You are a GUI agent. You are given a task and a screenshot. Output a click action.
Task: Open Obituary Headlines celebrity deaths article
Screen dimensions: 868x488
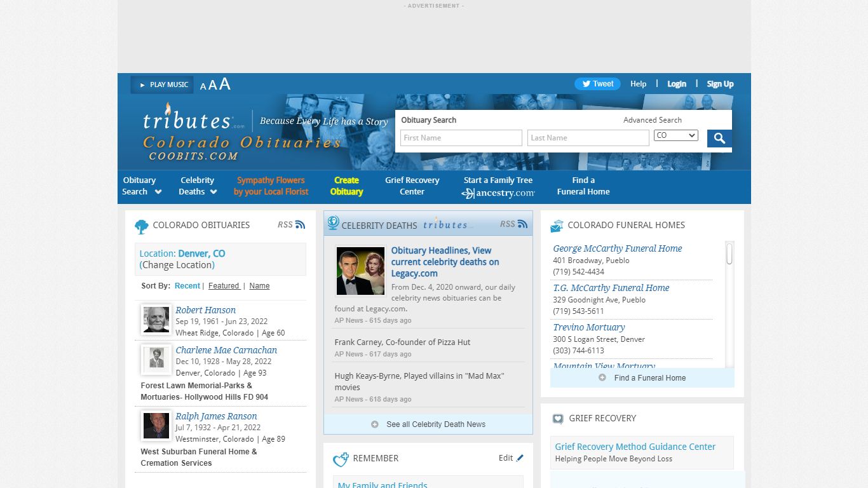click(x=445, y=262)
